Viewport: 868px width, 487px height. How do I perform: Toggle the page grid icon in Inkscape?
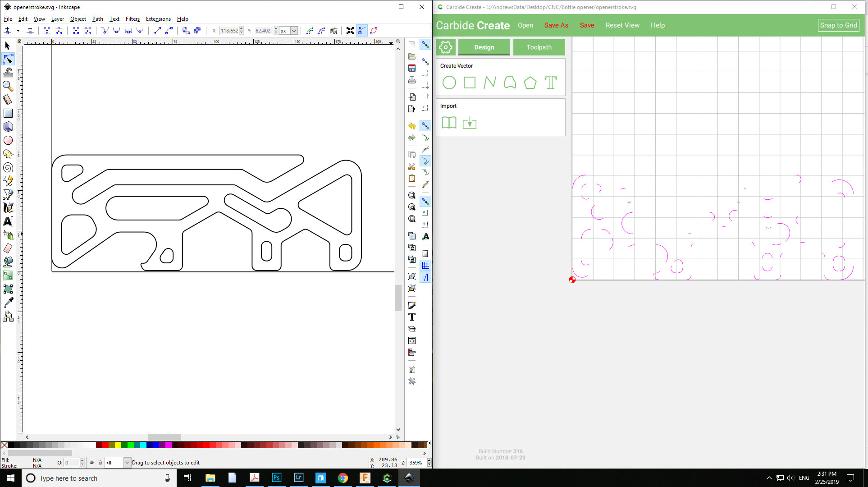(425, 265)
